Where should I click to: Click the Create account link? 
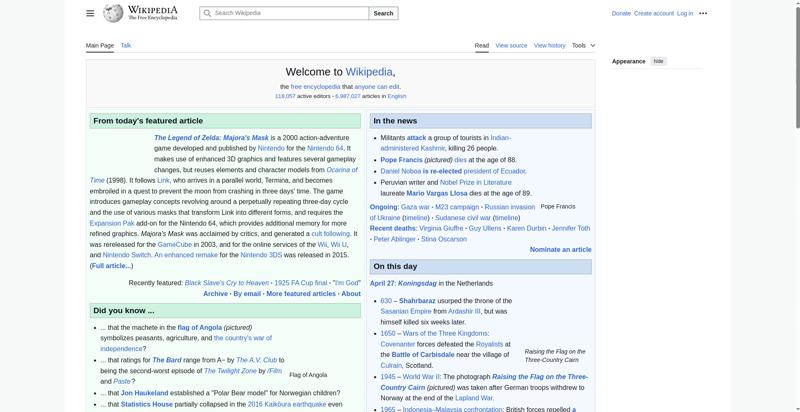pos(654,14)
